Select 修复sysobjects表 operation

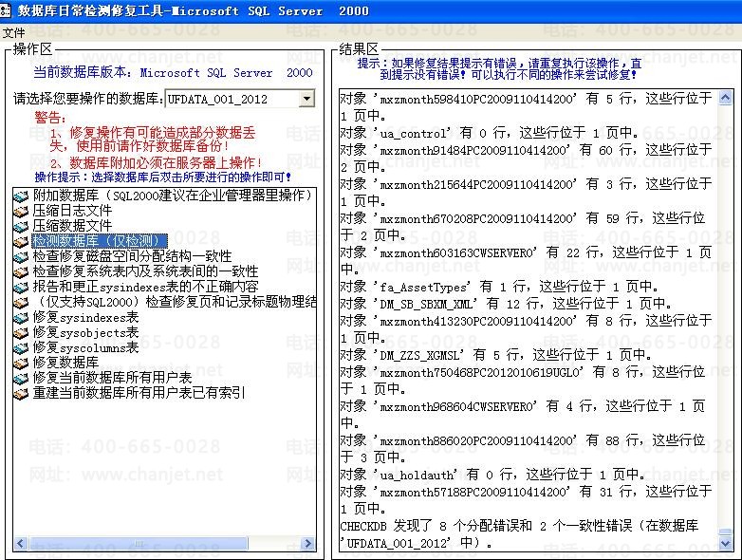(85, 332)
